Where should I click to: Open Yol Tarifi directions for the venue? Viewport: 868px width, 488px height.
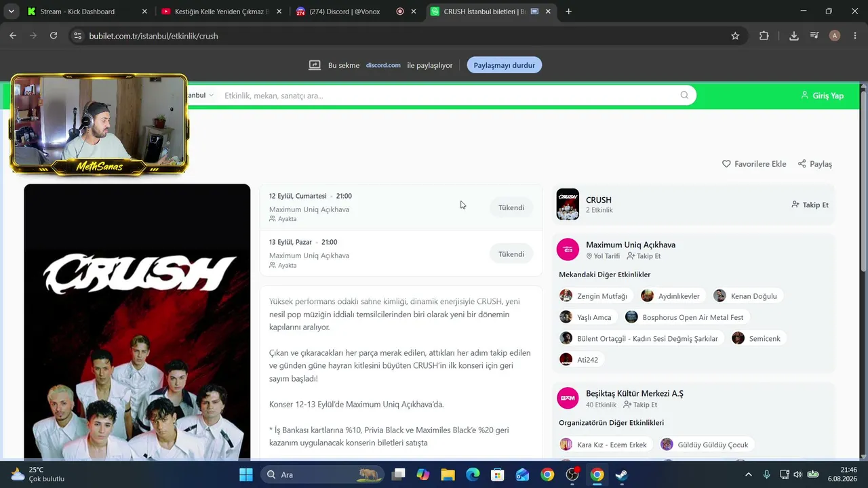[603, 256]
